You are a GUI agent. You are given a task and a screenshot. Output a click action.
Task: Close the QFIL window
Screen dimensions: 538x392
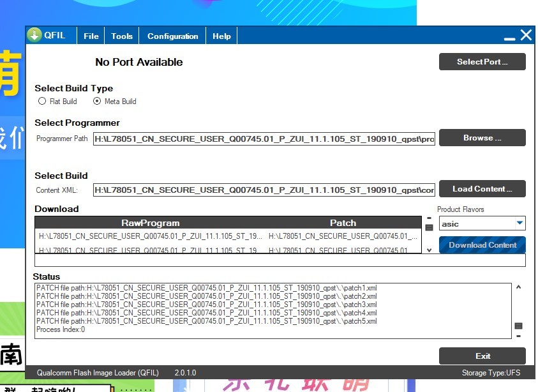(526, 35)
